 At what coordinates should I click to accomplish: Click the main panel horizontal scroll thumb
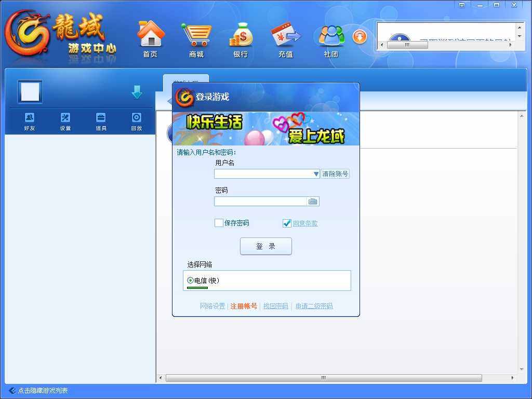(x=324, y=378)
